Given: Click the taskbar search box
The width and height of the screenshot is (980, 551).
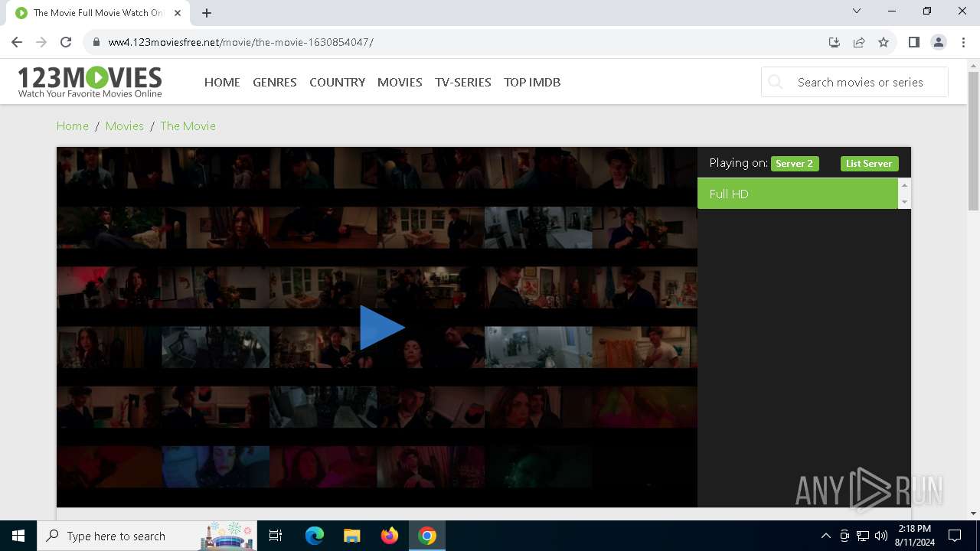Looking at the screenshot, I should (147, 536).
